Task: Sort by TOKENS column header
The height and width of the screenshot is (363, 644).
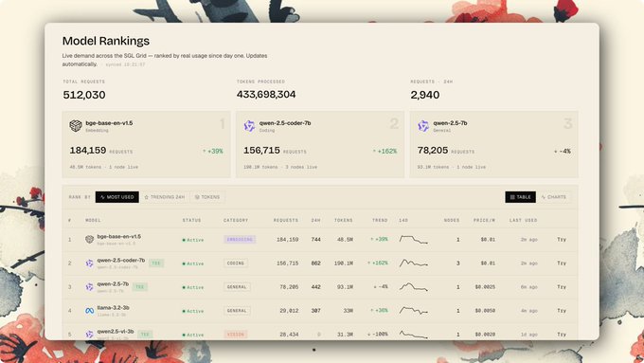Action: pos(344,220)
